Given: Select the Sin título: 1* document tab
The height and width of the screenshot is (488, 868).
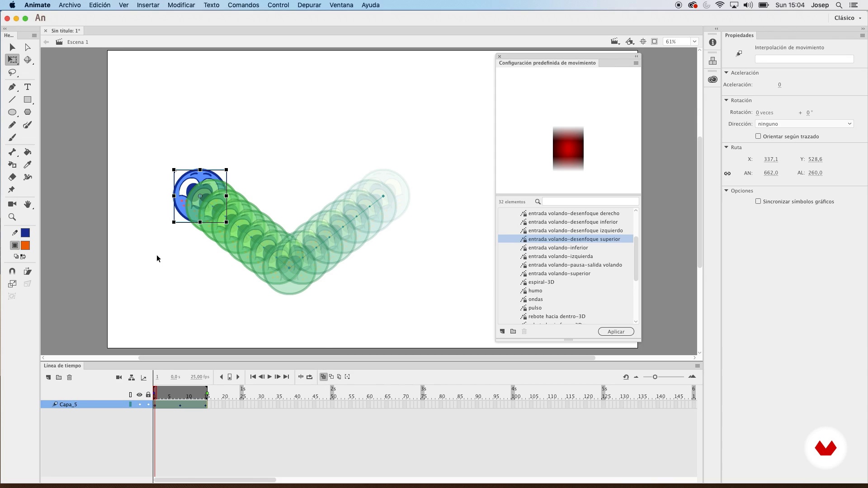Looking at the screenshot, I should 66,31.
